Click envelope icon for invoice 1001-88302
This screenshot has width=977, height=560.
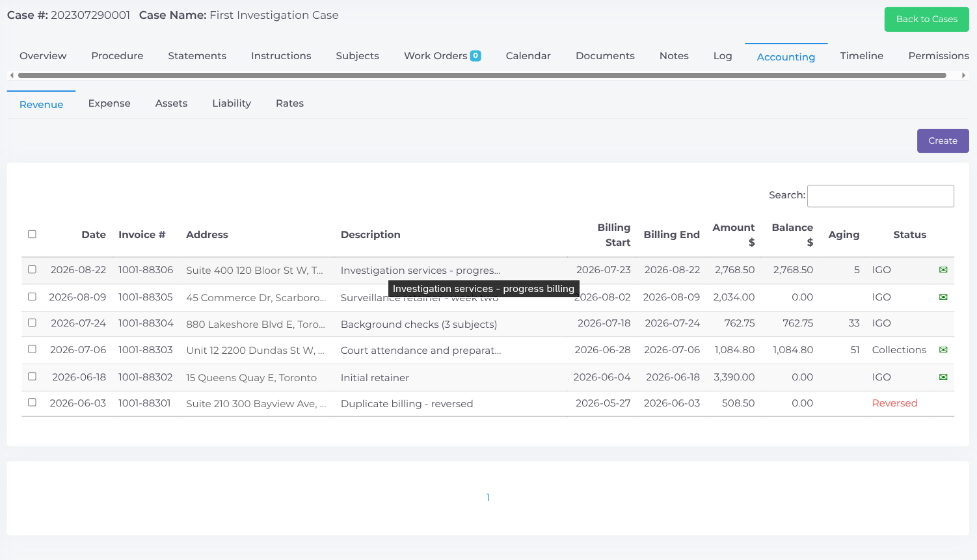(x=943, y=377)
